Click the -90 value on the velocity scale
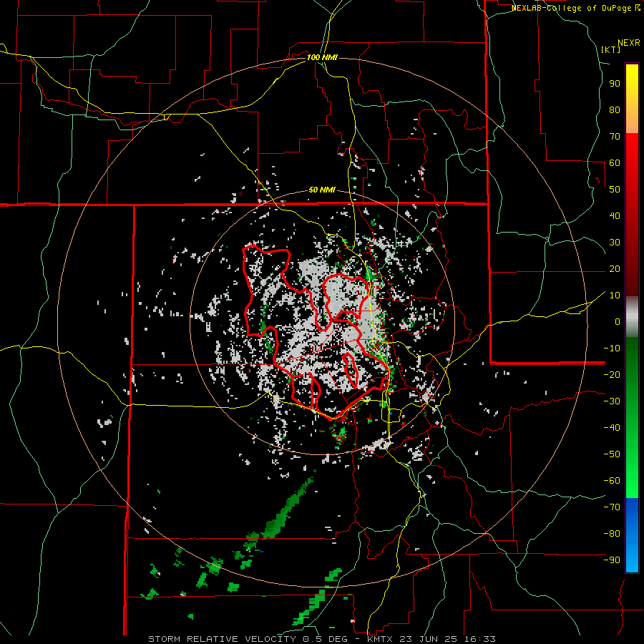Screen dimensions: 644x644 click(x=612, y=560)
